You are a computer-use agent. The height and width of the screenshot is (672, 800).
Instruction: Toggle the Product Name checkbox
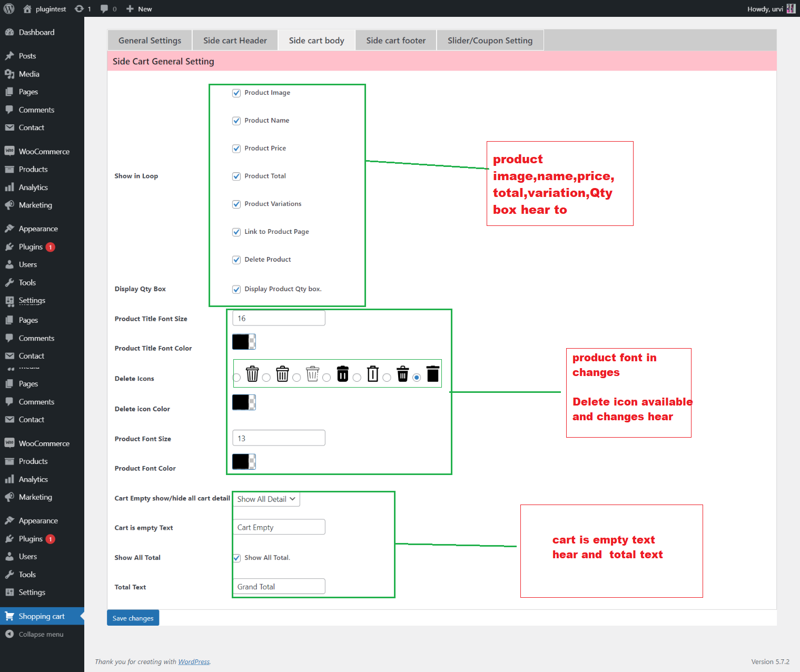236,121
